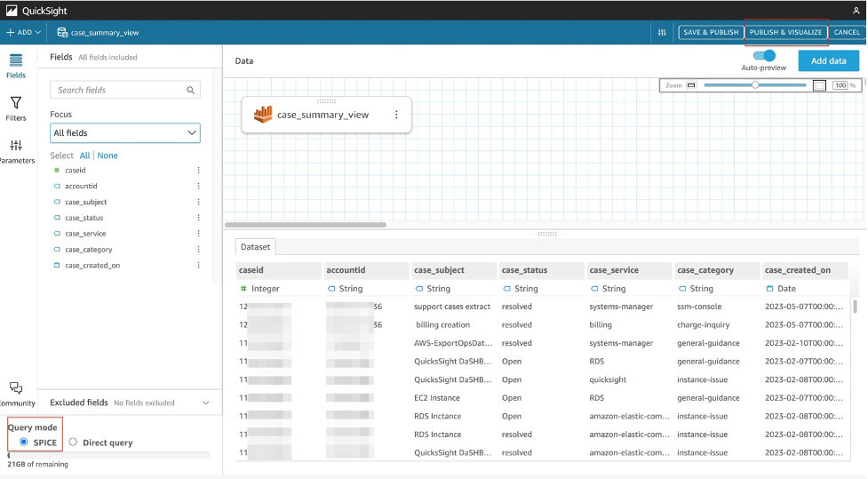The width and height of the screenshot is (868, 479).
Task: Toggle the Auto-preview switch
Action: coord(763,55)
